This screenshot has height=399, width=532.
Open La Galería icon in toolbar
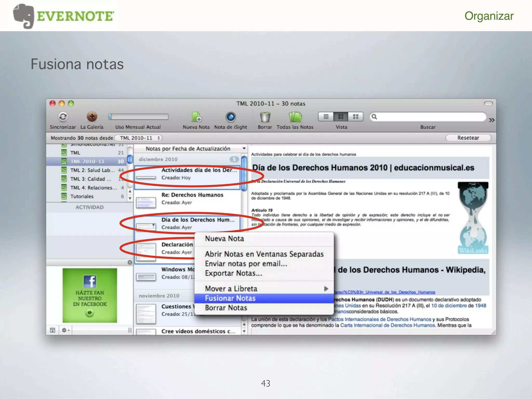pos(92,117)
